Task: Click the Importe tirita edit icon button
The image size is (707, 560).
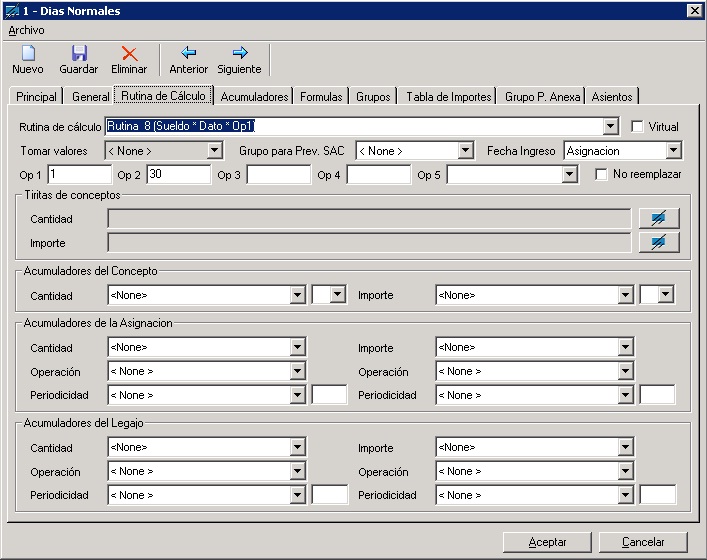Action: point(658,242)
